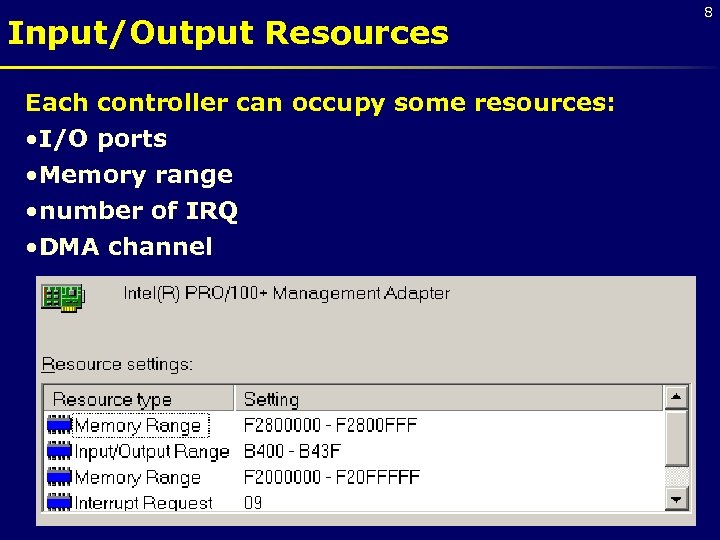720x540 pixels.
Task: Click the Resource settings label
Action: [117, 364]
